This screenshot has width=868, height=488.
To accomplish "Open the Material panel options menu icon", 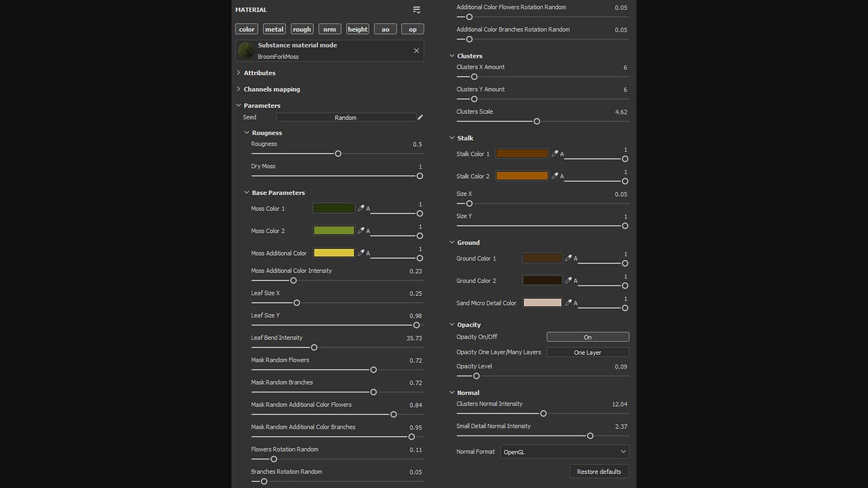I will click(x=417, y=10).
